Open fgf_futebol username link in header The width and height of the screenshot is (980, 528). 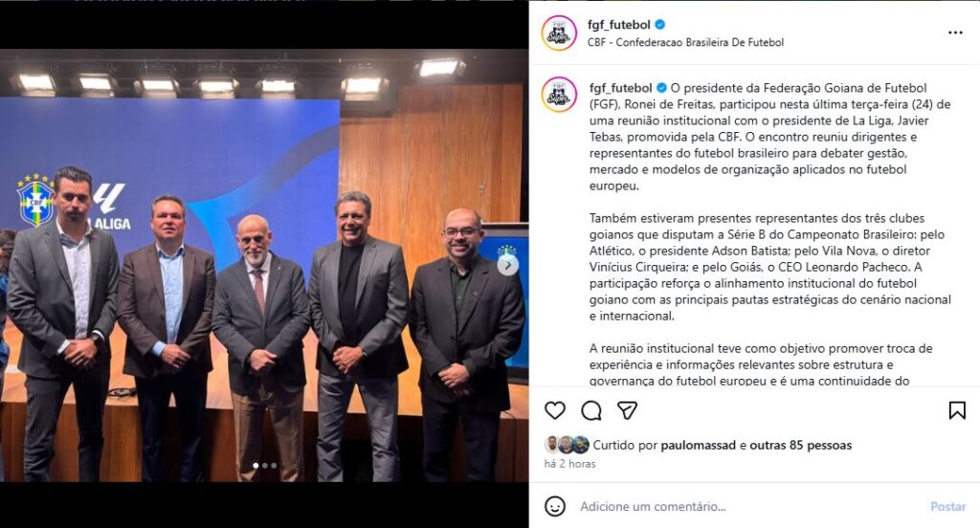click(619, 25)
